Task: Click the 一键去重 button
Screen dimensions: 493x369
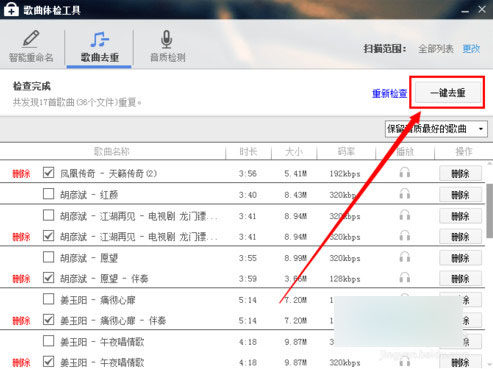Action: tap(448, 93)
